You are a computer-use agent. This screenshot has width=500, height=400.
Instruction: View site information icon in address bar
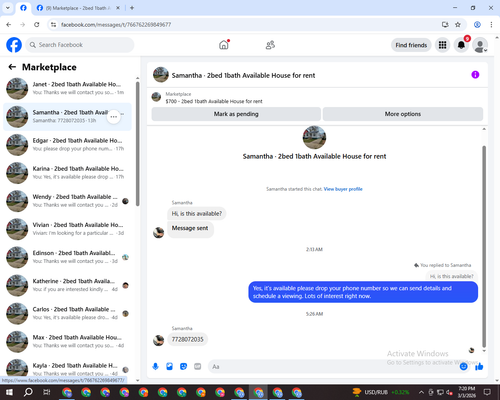[x=53, y=25]
